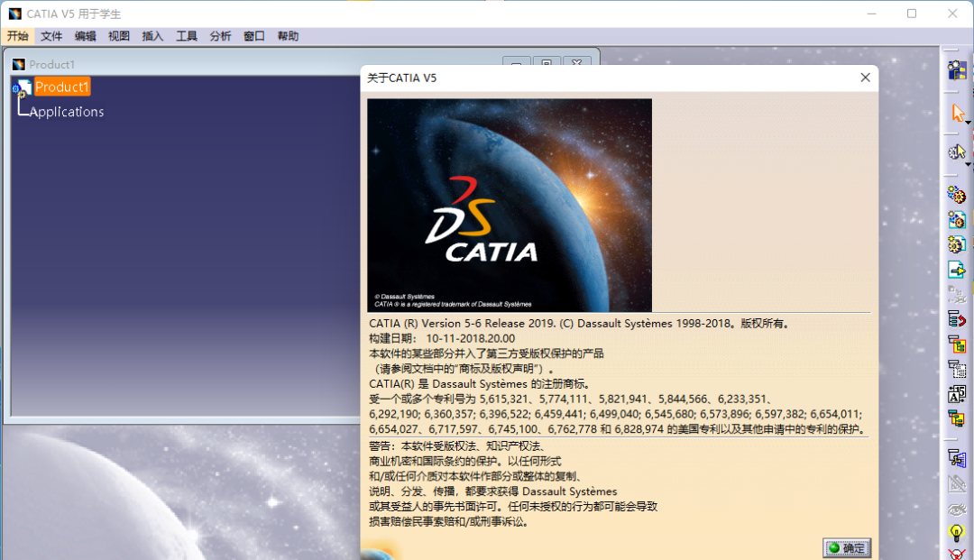Click the tree icon with dotted box
The height and width of the screenshot is (560, 974).
(957, 369)
